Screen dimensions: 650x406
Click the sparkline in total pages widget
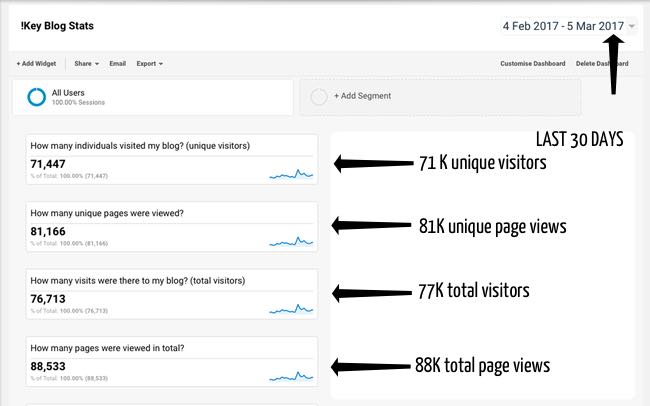tap(291, 377)
